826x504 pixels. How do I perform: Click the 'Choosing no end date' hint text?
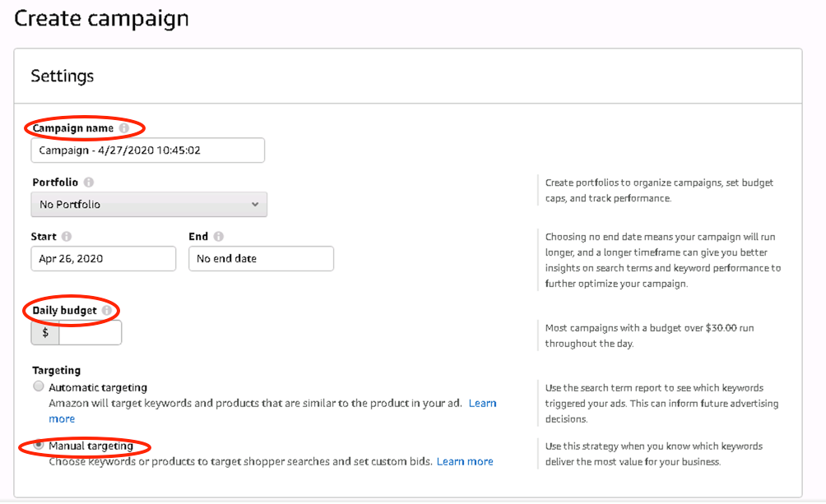[663, 260]
